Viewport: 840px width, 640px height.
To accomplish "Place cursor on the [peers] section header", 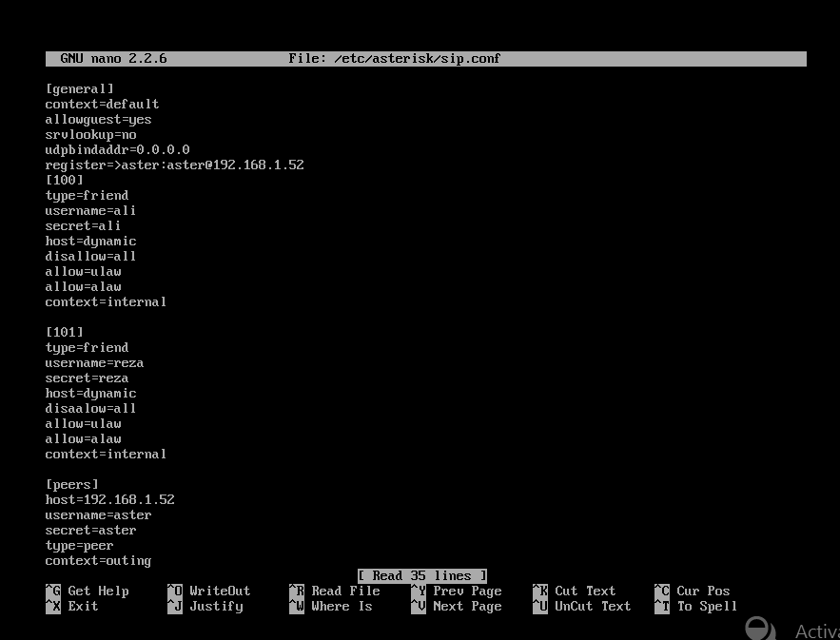I will [x=72, y=484].
